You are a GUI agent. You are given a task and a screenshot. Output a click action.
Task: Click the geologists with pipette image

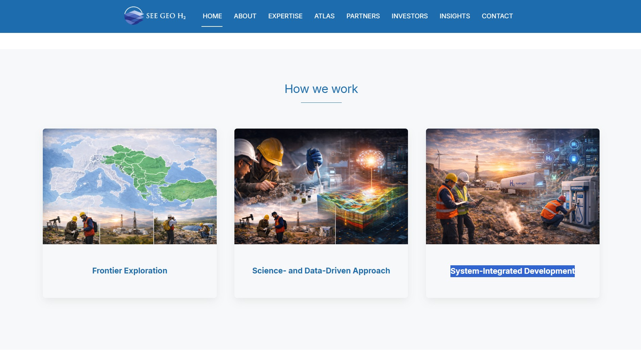[x=321, y=186]
